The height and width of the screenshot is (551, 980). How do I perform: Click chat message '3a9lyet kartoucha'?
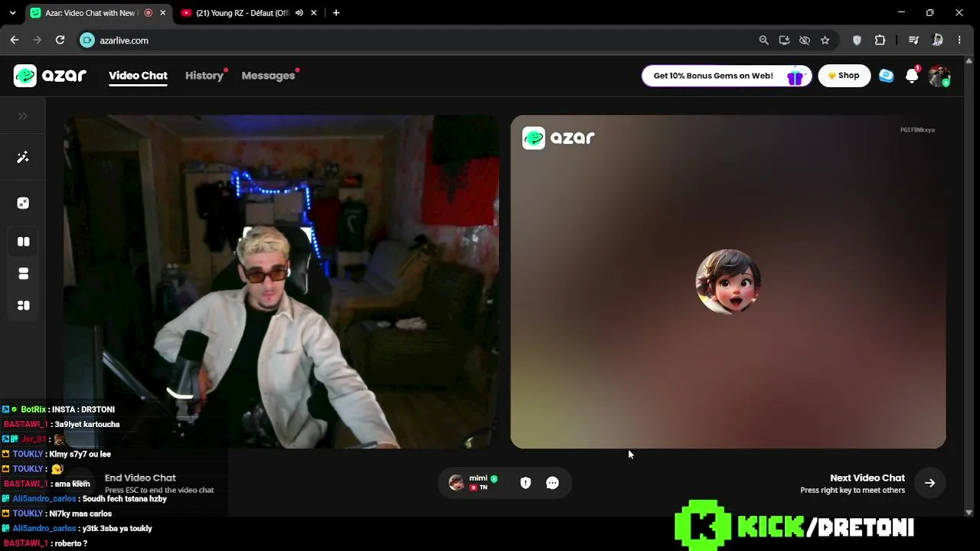click(x=87, y=424)
